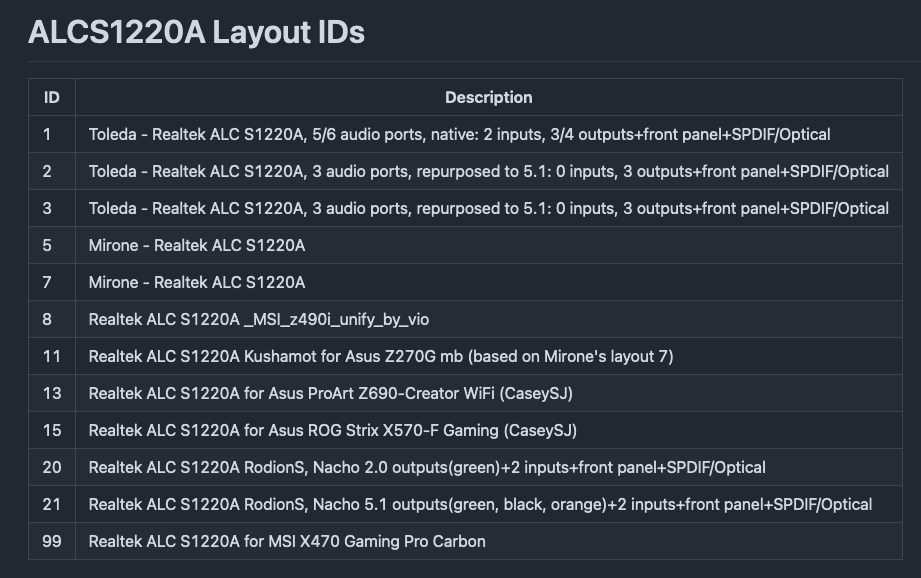
Task: Select the RodionS Nacho 2.0 outputs description
Action: click(x=427, y=468)
